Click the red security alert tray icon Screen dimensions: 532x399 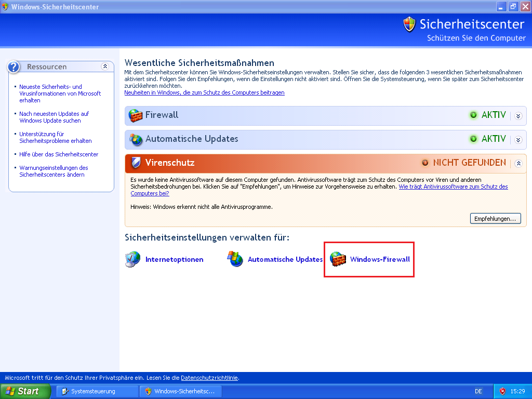pyautogui.click(x=502, y=391)
